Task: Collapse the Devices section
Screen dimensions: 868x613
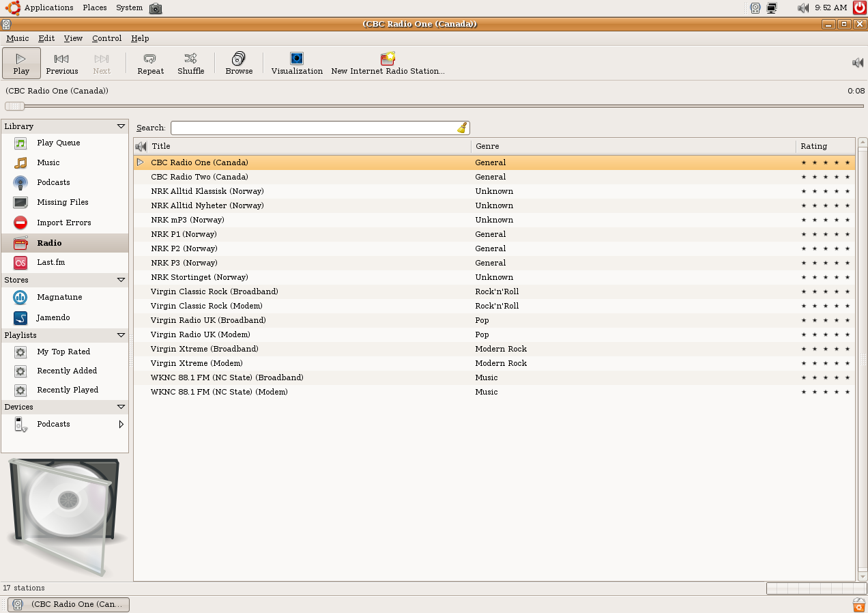Action: pos(121,407)
